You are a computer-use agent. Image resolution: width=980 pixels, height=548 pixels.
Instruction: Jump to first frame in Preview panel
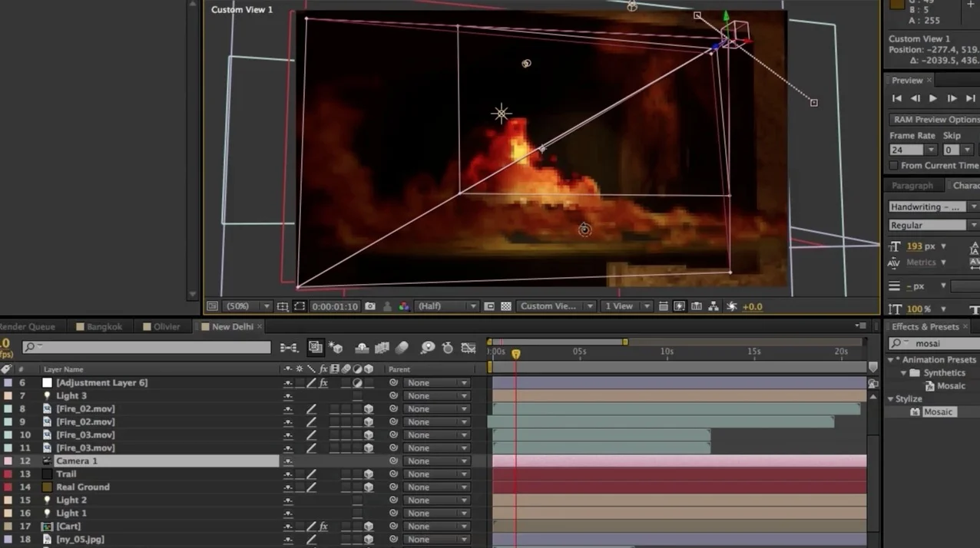click(x=896, y=98)
